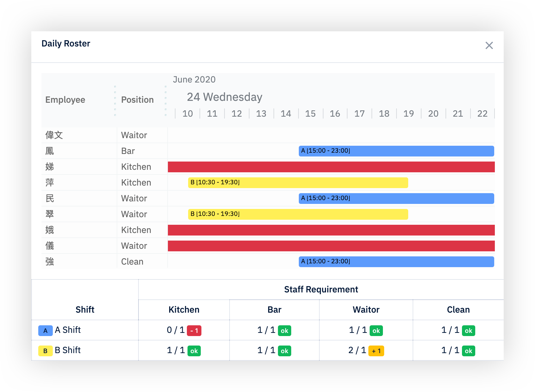Open the 24 Wednesday date header
The height and width of the screenshot is (392, 535).
pos(224,97)
